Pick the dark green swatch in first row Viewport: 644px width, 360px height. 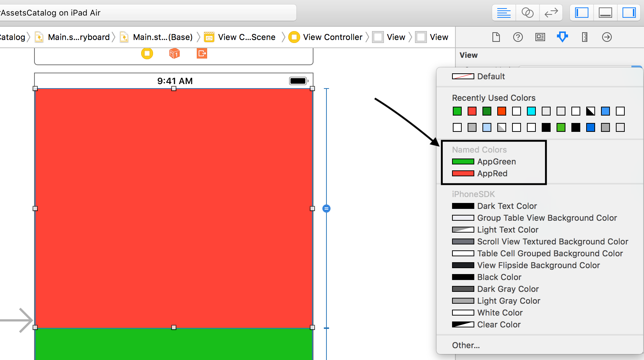(487, 111)
